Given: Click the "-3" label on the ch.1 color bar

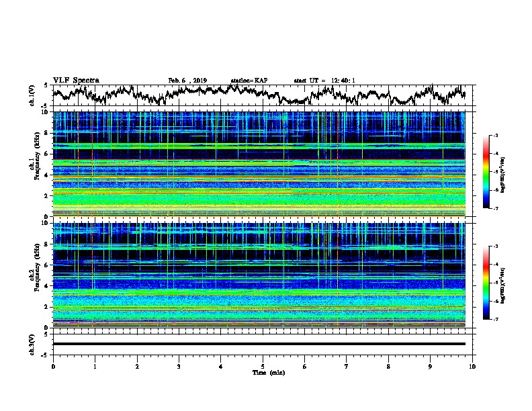Looking at the screenshot, I should coord(495,136).
